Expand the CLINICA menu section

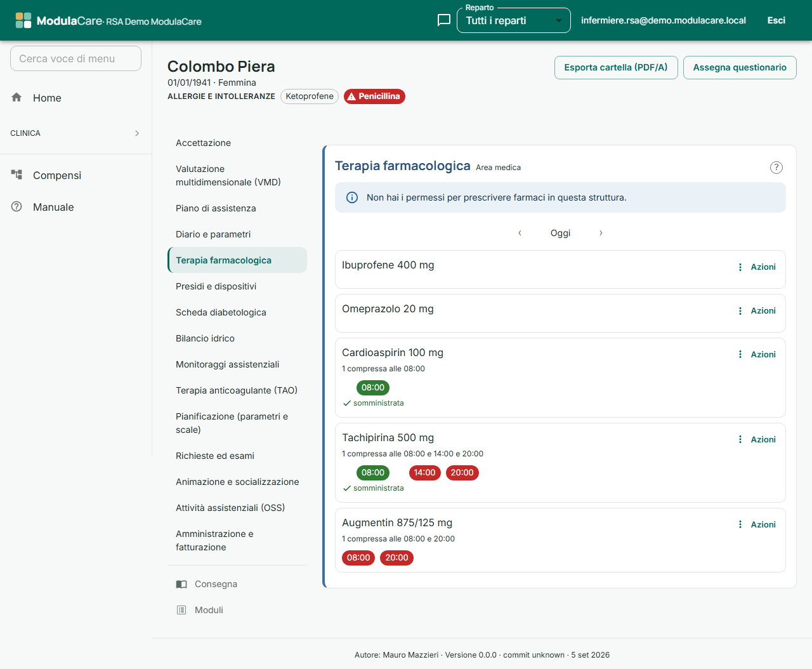click(75, 133)
